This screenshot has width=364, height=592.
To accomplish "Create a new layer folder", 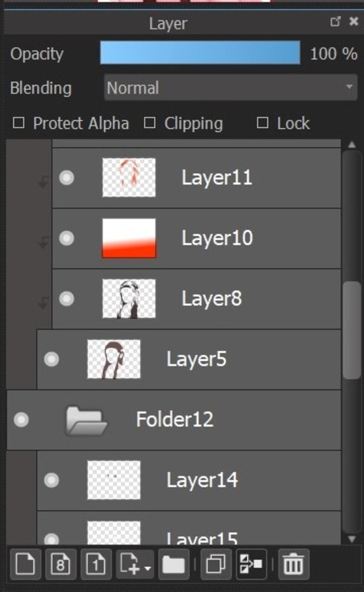I will pyautogui.click(x=173, y=564).
